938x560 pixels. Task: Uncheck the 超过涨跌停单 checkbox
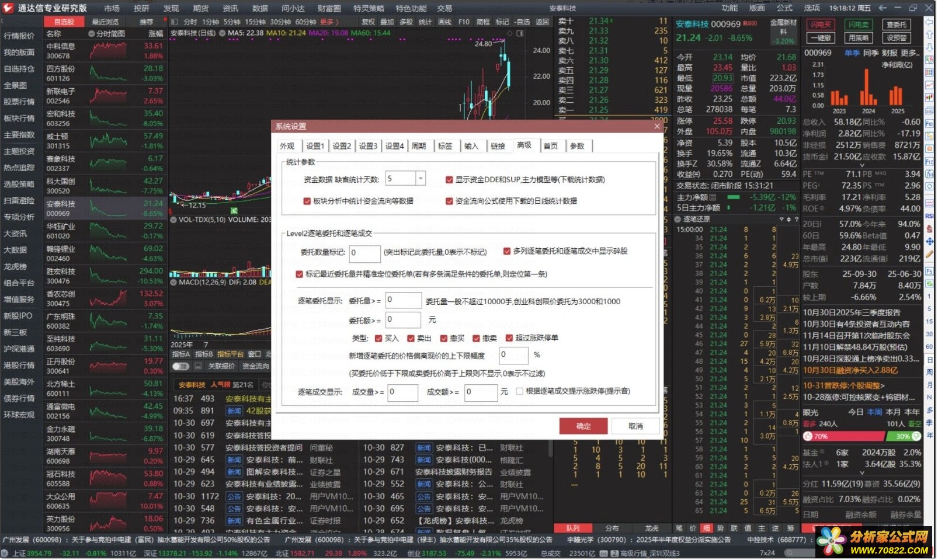click(x=509, y=338)
